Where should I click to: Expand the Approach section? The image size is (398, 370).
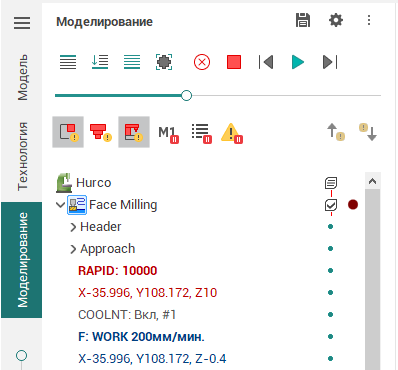73,249
